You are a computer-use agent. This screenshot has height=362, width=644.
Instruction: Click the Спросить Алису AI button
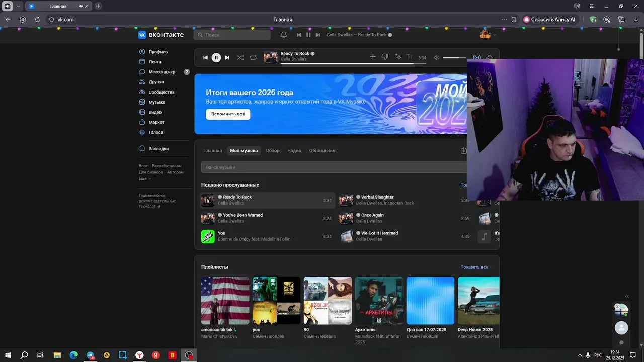(x=549, y=20)
